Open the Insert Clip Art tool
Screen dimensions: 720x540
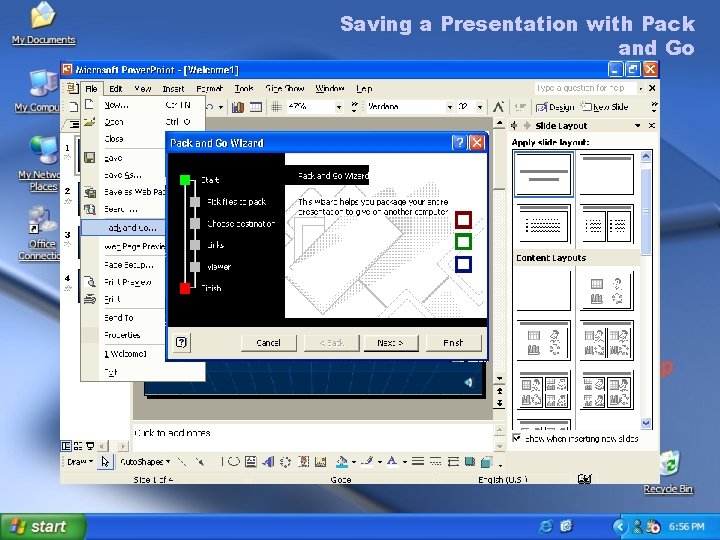(x=304, y=461)
